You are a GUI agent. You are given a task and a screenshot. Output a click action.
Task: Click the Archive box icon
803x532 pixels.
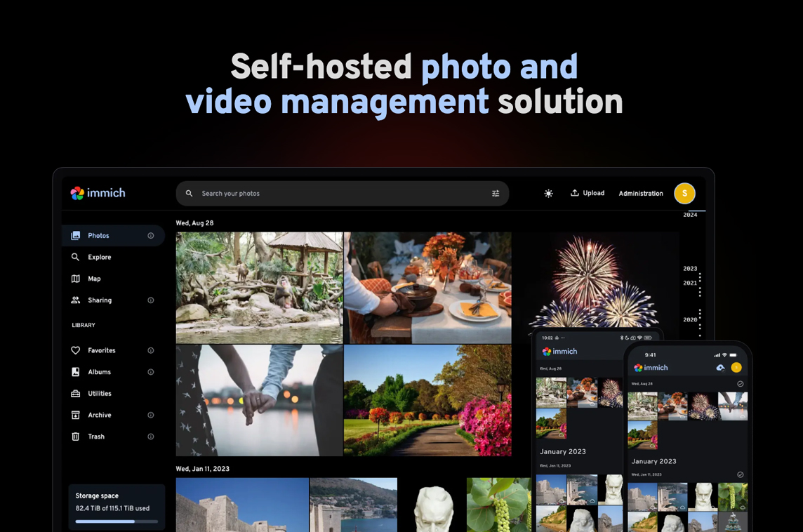76,415
